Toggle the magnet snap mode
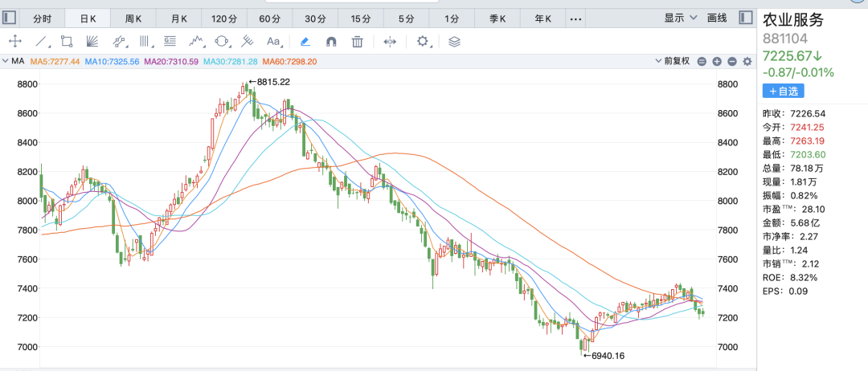Image resolution: width=868 pixels, height=371 pixels. click(330, 41)
